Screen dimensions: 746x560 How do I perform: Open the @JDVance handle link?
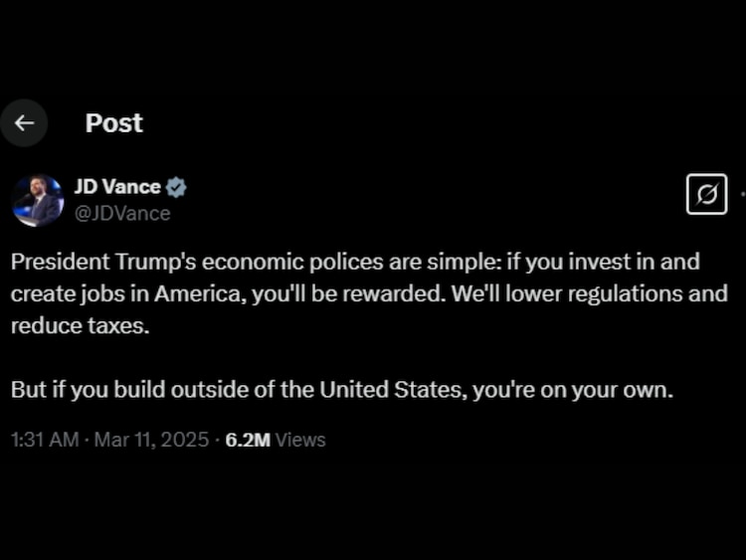(x=122, y=213)
